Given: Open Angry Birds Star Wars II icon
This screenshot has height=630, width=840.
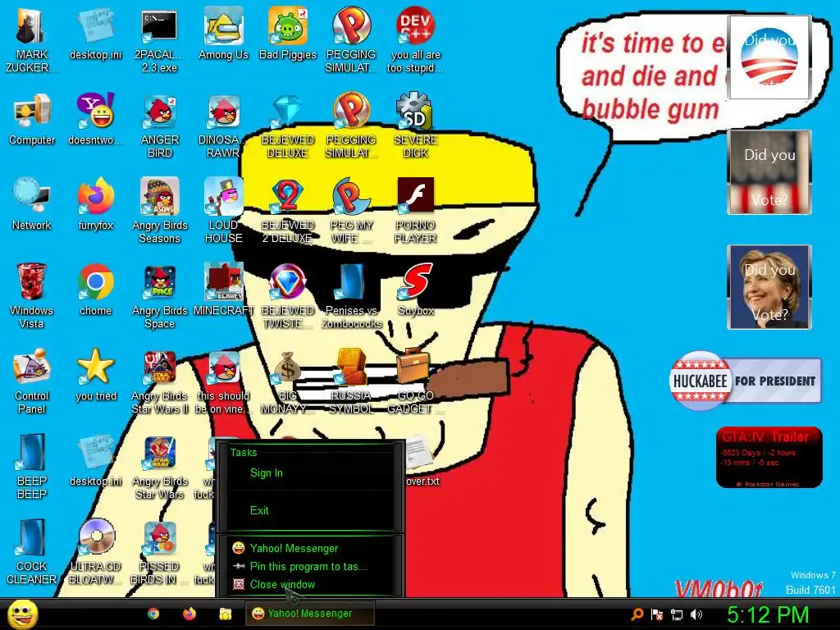Looking at the screenshot, I should tap(159, 381).
